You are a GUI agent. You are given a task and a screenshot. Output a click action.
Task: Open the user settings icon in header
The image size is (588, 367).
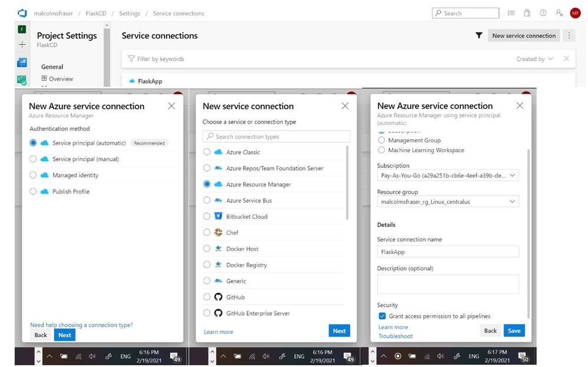click(559, 13)
